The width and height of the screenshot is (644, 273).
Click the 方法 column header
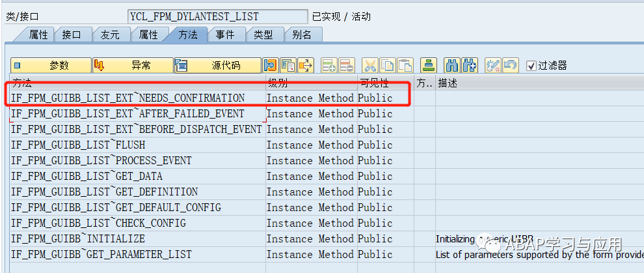pyautogui.click(x=138, y=83)
